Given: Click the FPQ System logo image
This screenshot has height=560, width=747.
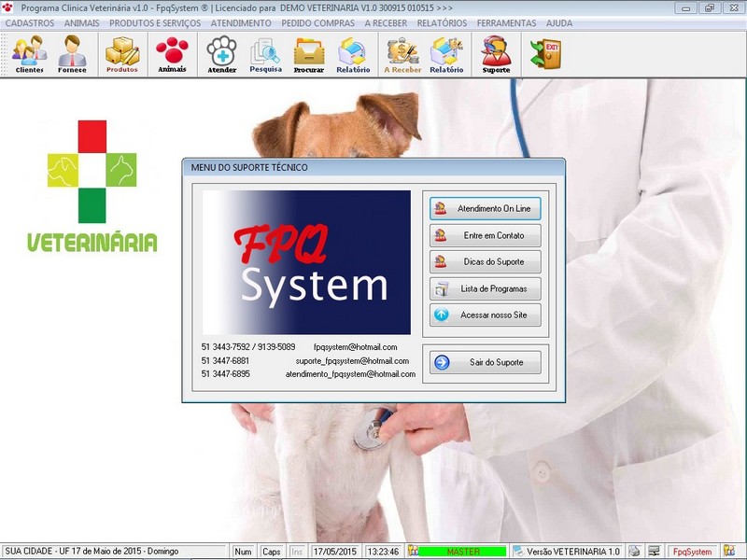Looking at the screenshot, I should point(306,262).
